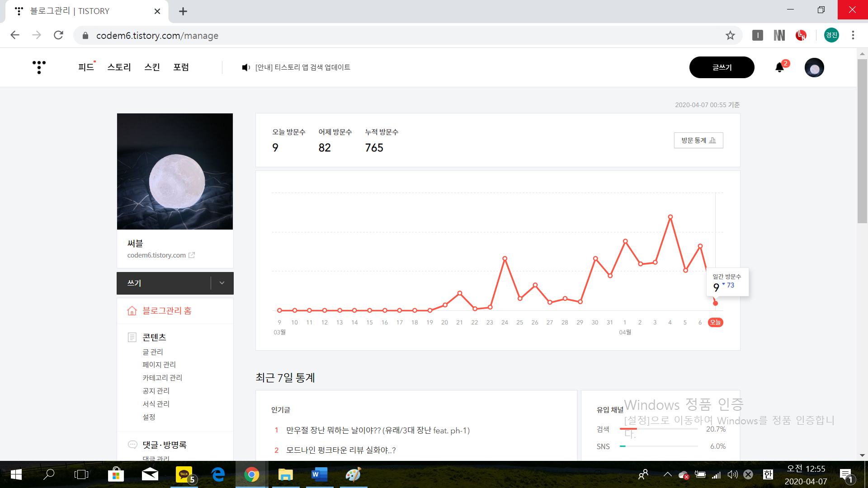Click the moon lamp blog thumbnail
The width and height of the screenshot is (868, 488).
pyautogui.click(x=175, y=172)
